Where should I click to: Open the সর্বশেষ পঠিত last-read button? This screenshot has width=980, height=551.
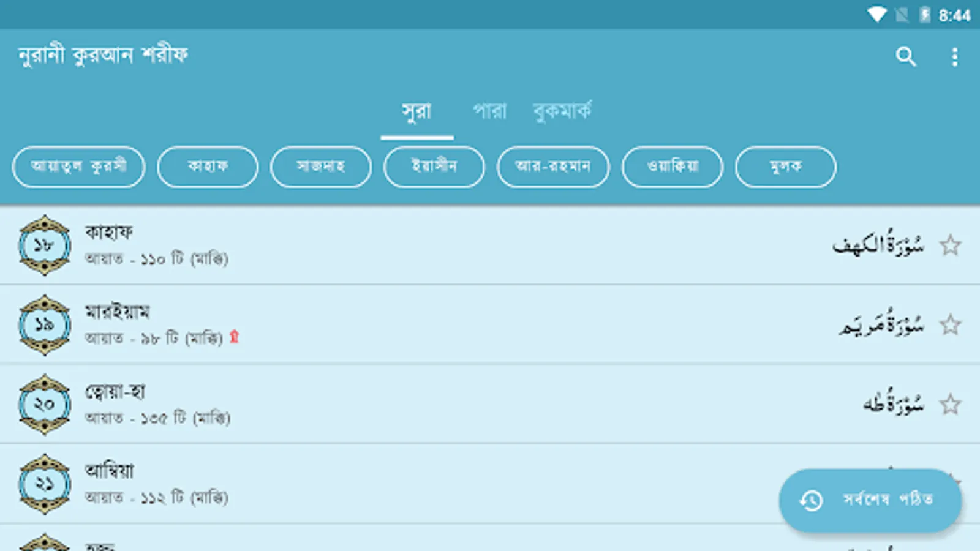[x=870, y=500]
